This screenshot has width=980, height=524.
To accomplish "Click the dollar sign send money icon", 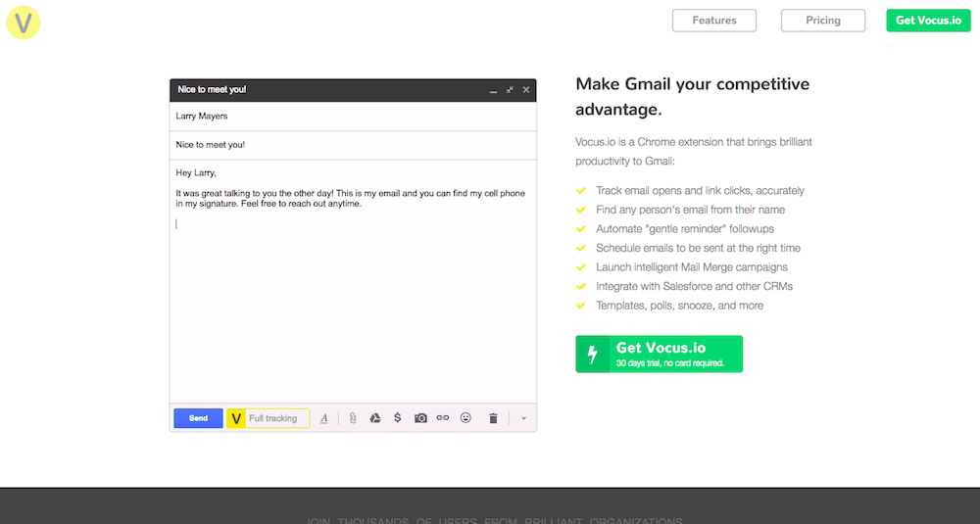I will (397, 418).
